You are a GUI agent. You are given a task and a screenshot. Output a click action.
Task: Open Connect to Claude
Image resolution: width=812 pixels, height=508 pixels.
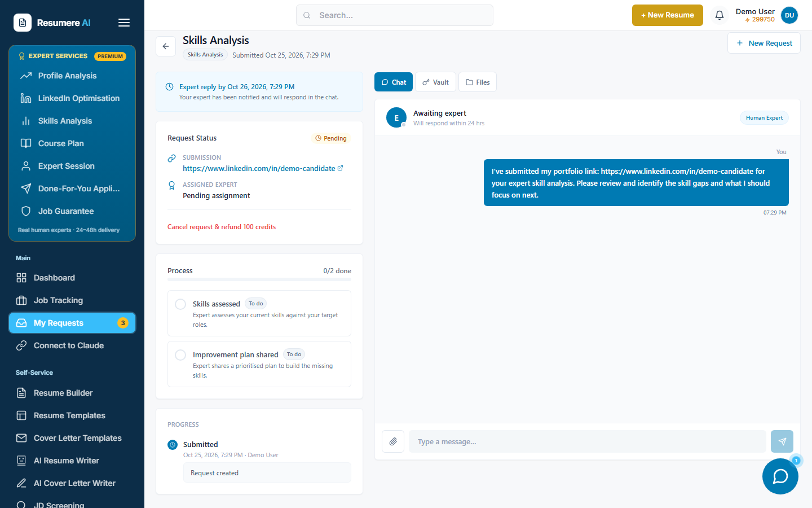(x=72, y=345)
